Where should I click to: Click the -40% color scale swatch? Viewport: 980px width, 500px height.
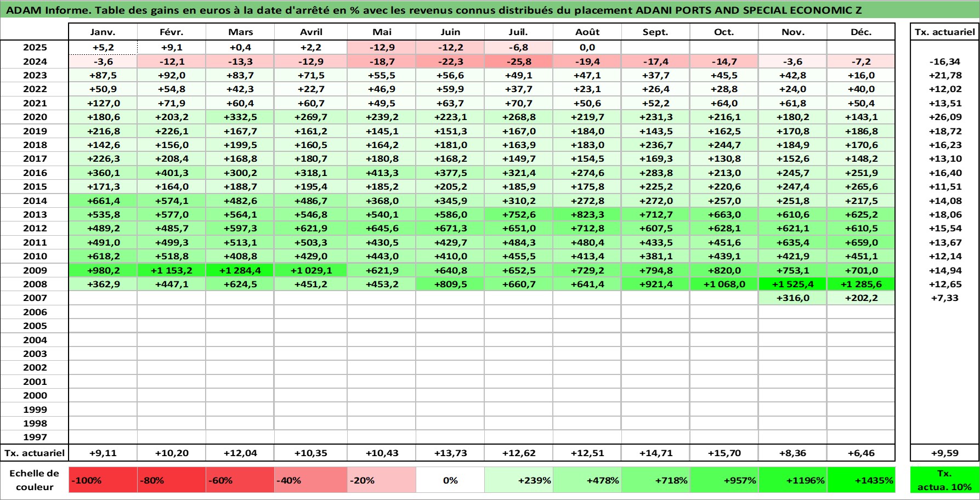click(311, 480)
